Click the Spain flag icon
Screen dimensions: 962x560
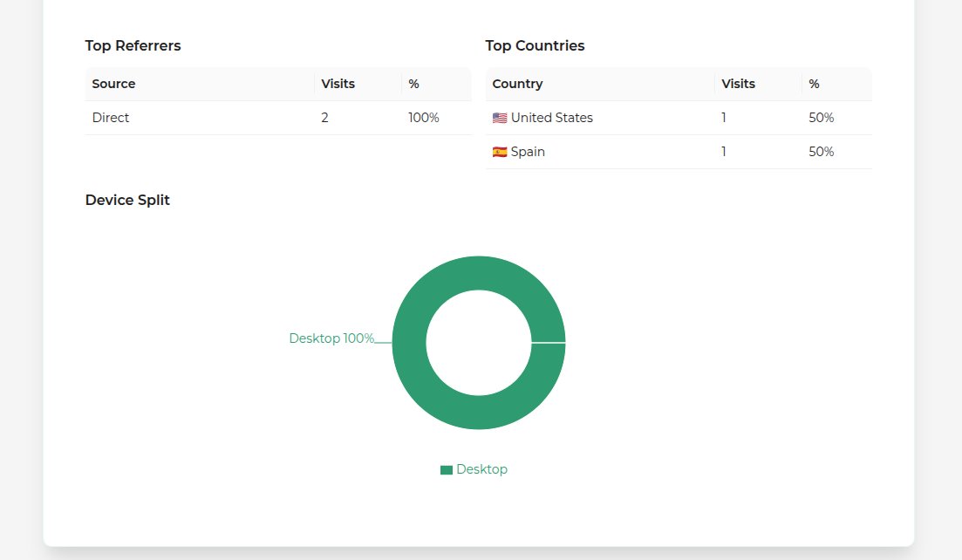tap(500, 152)
